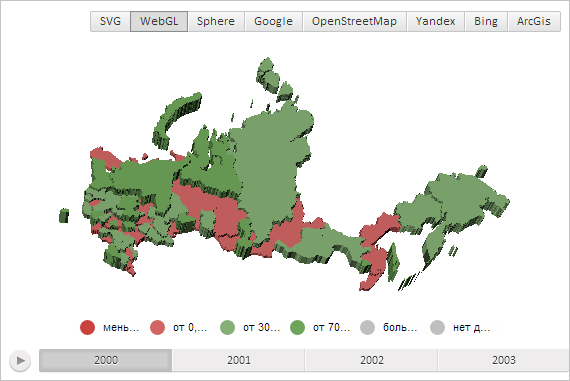Select the WebGL map tab
This screenshot has width=570, height=381.
point(159,21)
